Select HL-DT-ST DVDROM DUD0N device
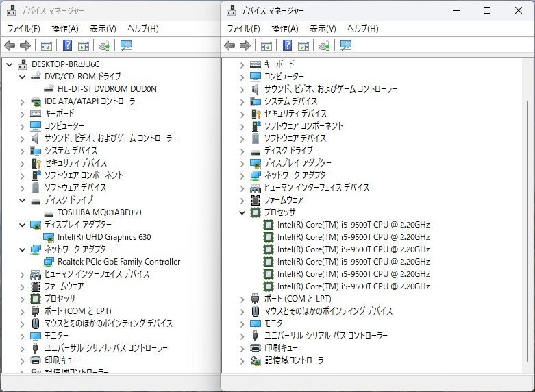 (x=107, y=89)
